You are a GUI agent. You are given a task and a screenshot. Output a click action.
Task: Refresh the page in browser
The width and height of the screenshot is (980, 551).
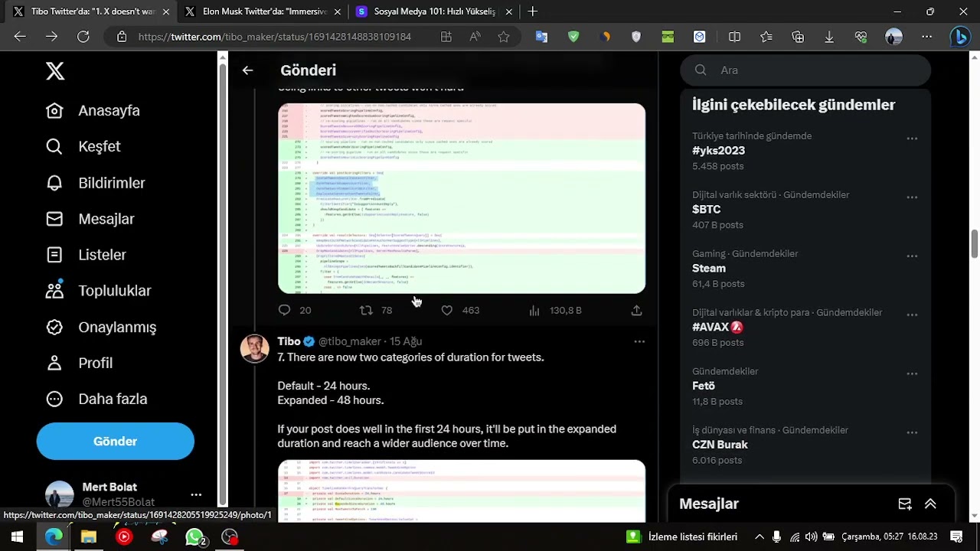(83, 37)
